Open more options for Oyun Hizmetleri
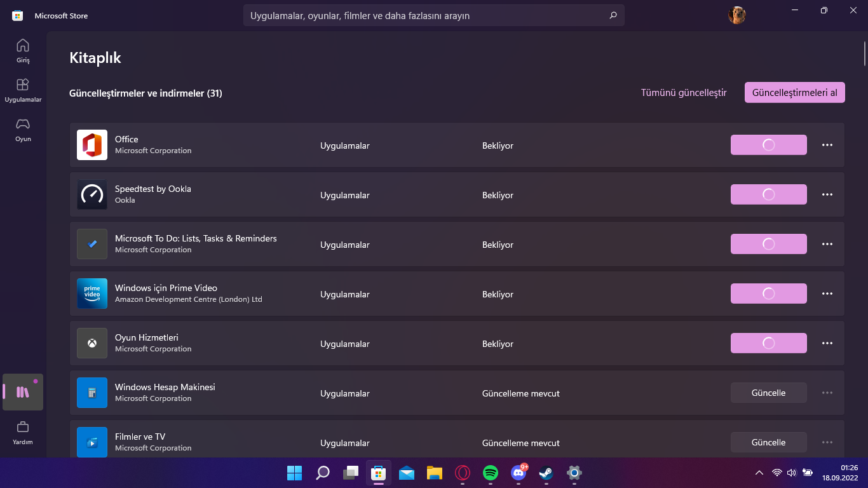 (827, 343)
